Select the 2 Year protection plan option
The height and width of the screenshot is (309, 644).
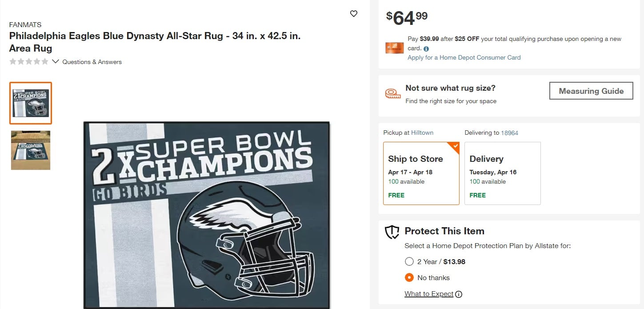pos(409,261)
